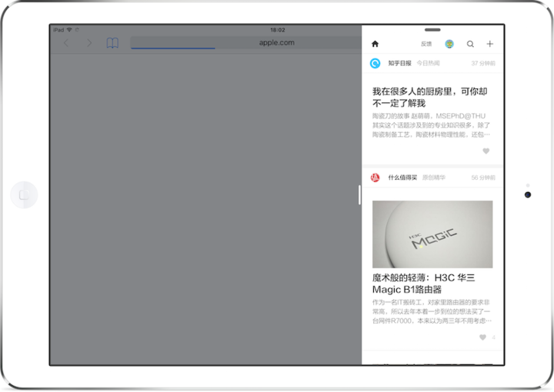Open search with the magnifier icon
Viewport: 554px width, 392px height.
[470, 44]
